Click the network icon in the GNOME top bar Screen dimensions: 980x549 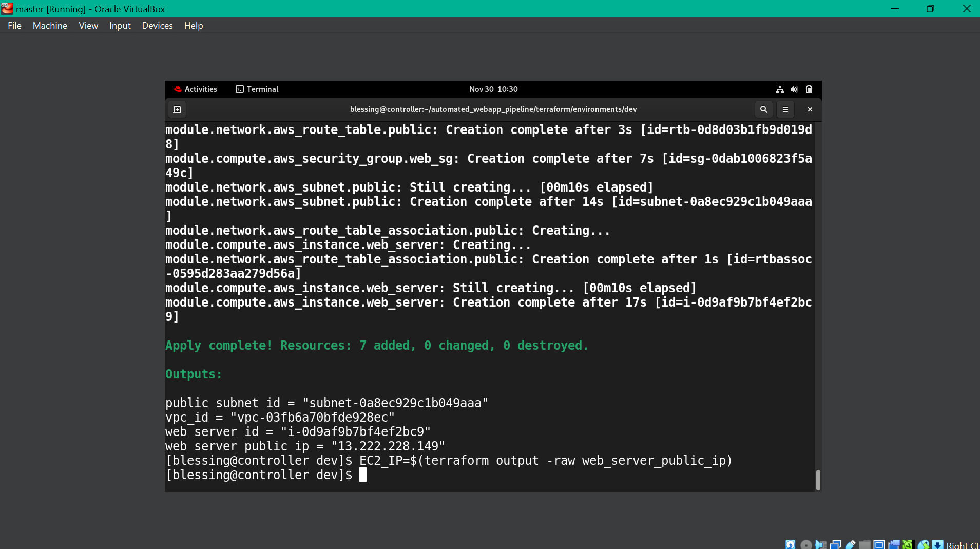[x=780, y=89]
